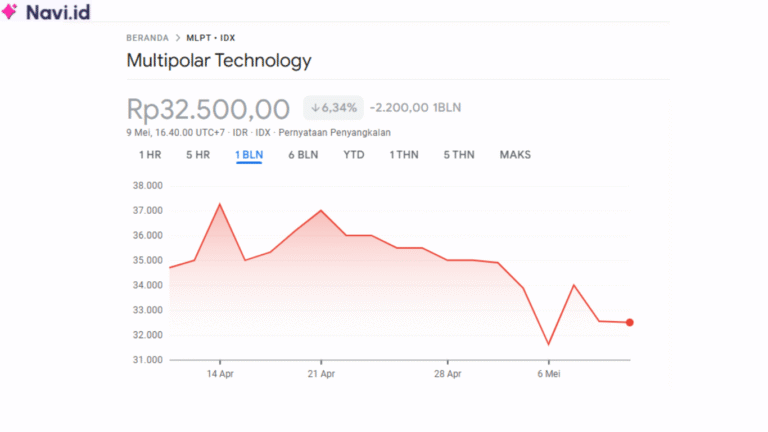Select the 1 BLN time range tab
Viewport: 768px width, 432px height.
[x=249, y=155]
